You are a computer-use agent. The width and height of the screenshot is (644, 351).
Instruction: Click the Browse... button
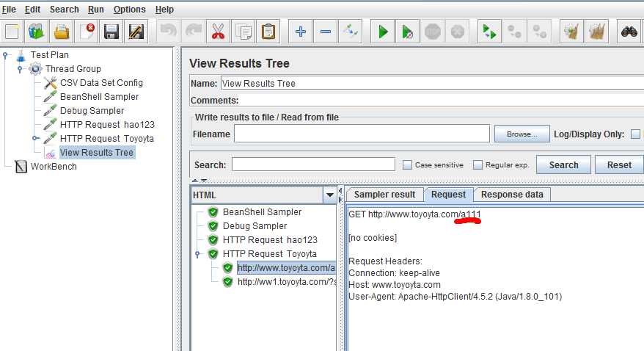pos(522,134)
